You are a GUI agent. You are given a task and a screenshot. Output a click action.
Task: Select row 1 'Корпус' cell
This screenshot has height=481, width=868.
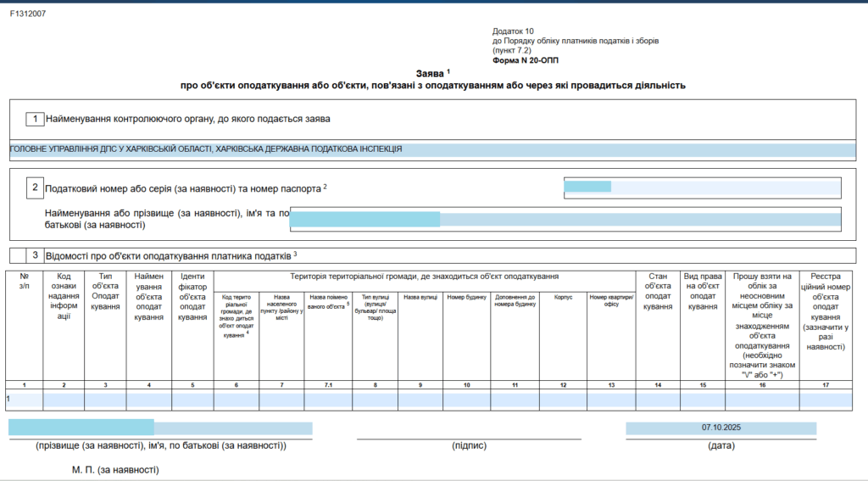coord(563,399)
